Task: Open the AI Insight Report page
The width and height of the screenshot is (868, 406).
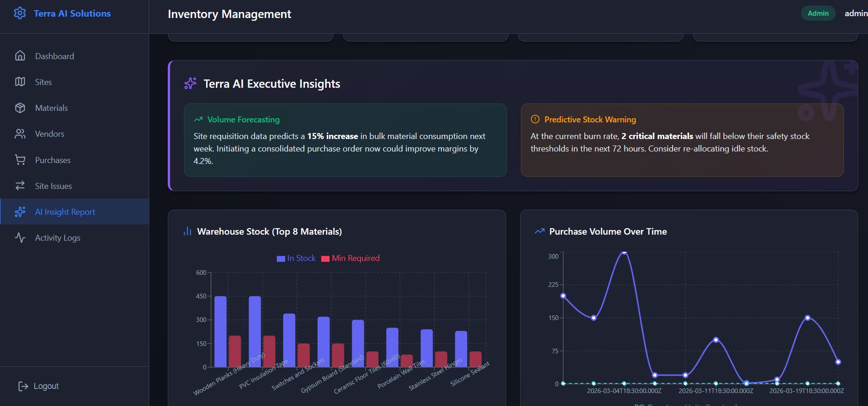Action: pos(65,212)
